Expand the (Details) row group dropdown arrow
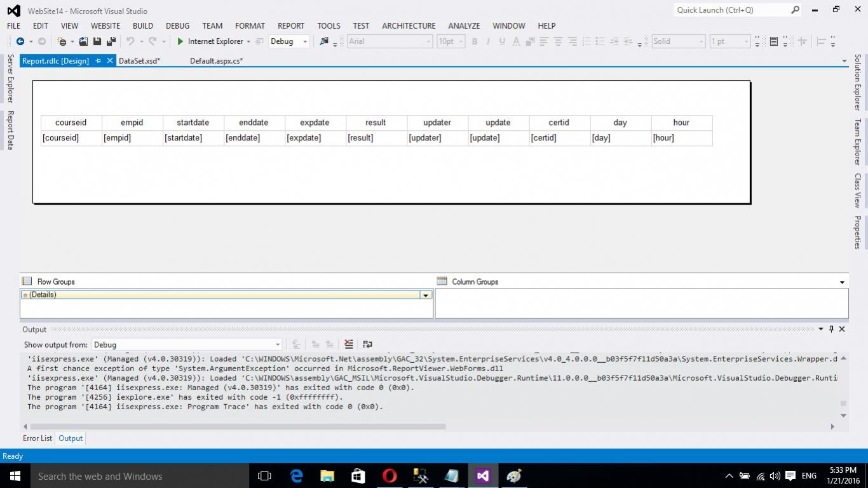 click(x=426, y=295)
